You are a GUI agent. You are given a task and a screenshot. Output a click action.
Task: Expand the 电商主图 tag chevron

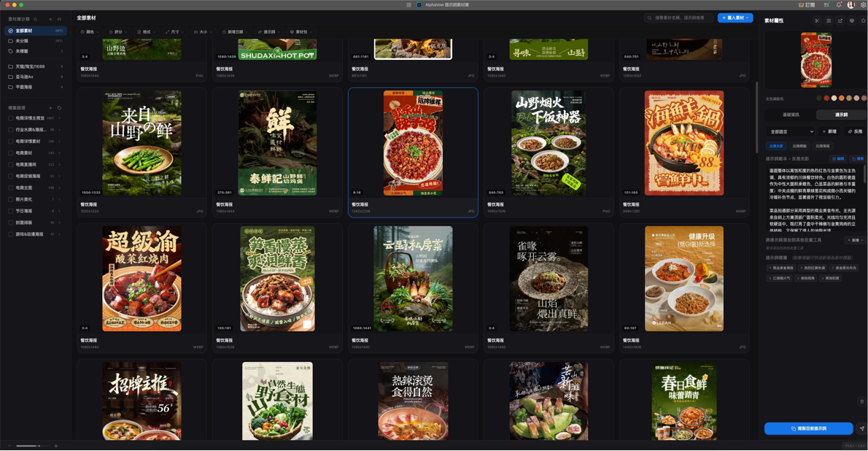[59, 188]
